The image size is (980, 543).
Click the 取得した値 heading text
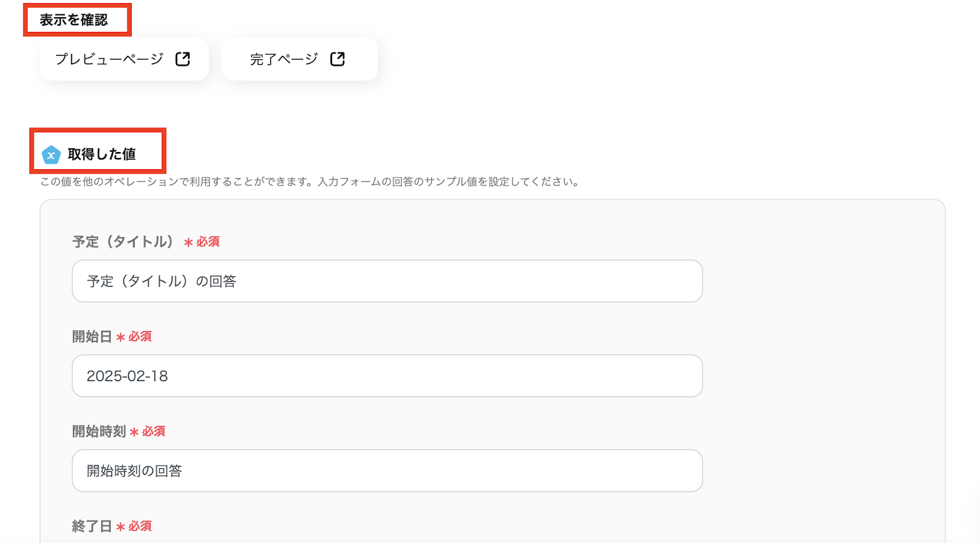pyautogui.click(x=102, y=154)
